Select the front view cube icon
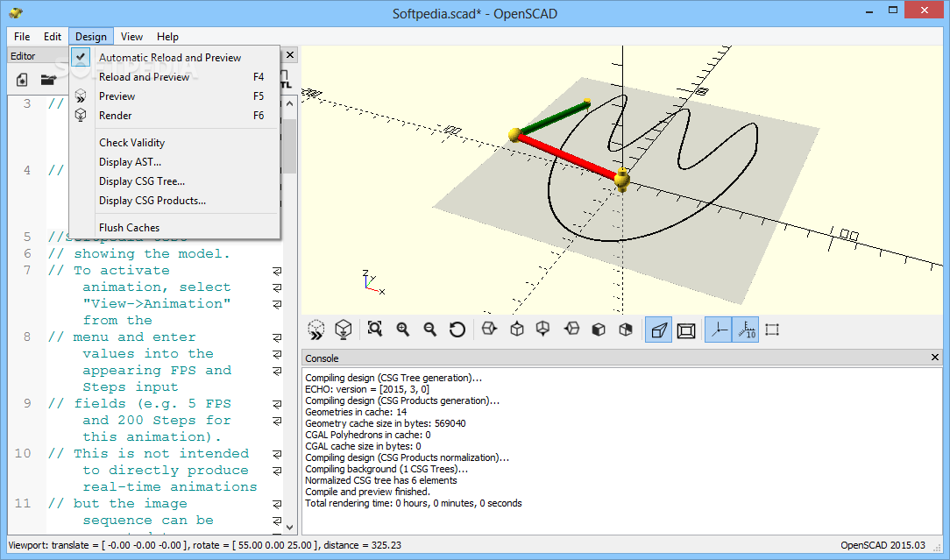This screenshot has height=560, width=950. pos(599,330)
